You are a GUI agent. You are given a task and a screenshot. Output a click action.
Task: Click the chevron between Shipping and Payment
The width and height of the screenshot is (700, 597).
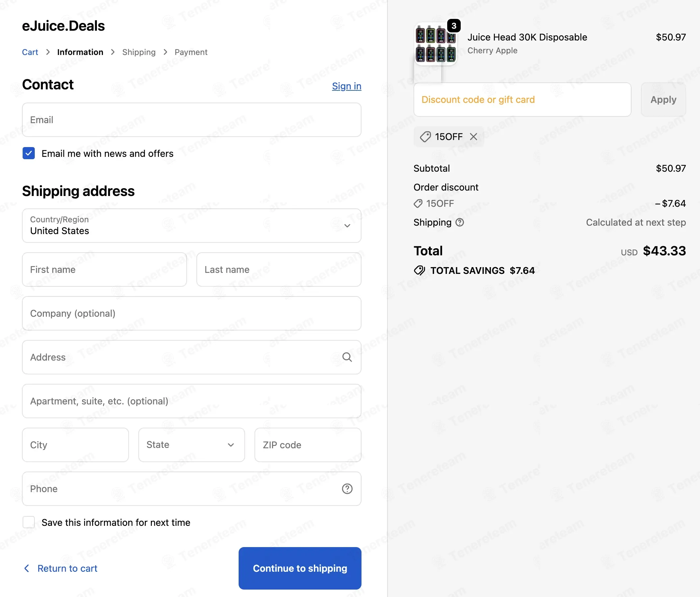click(165, 52)
